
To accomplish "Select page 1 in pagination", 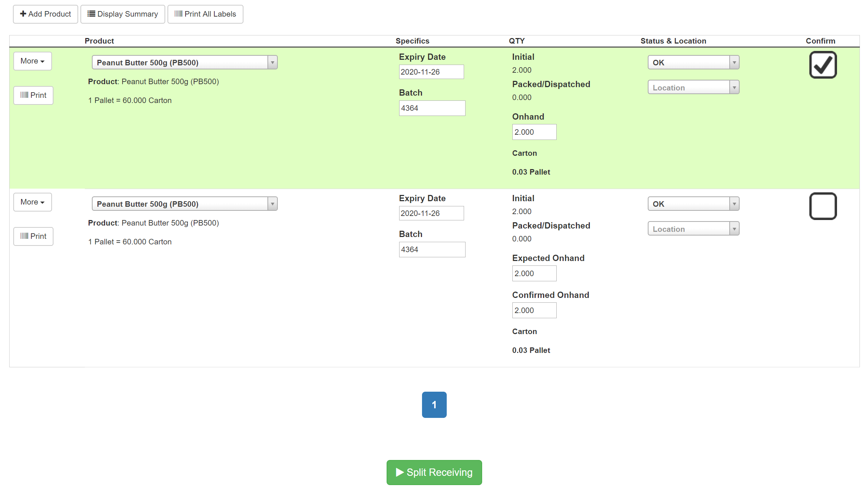I will click(x=434, y=405).
